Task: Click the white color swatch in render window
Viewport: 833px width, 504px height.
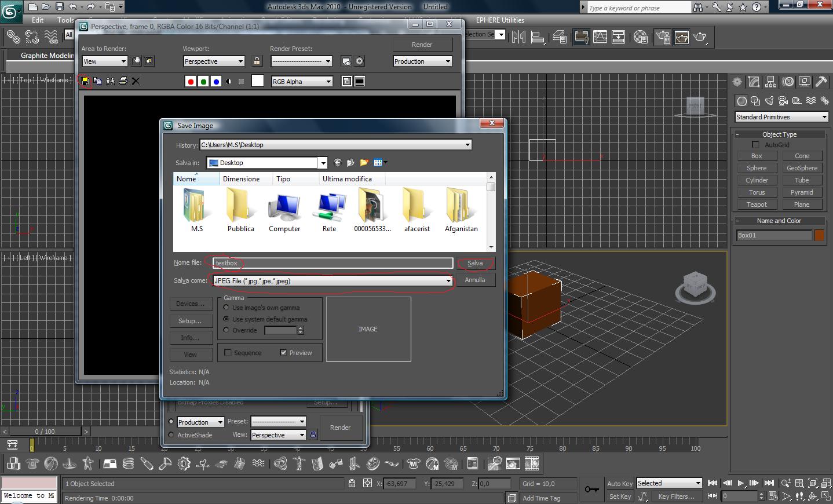Action: coord(258,81)
